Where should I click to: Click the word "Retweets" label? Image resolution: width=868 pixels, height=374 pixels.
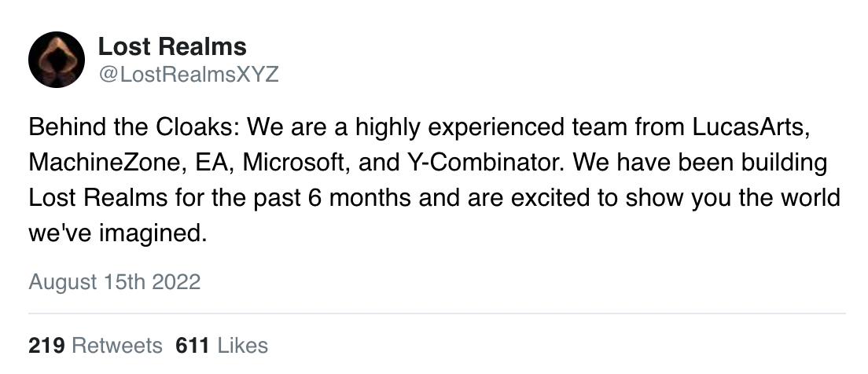(x=116, y=345)
